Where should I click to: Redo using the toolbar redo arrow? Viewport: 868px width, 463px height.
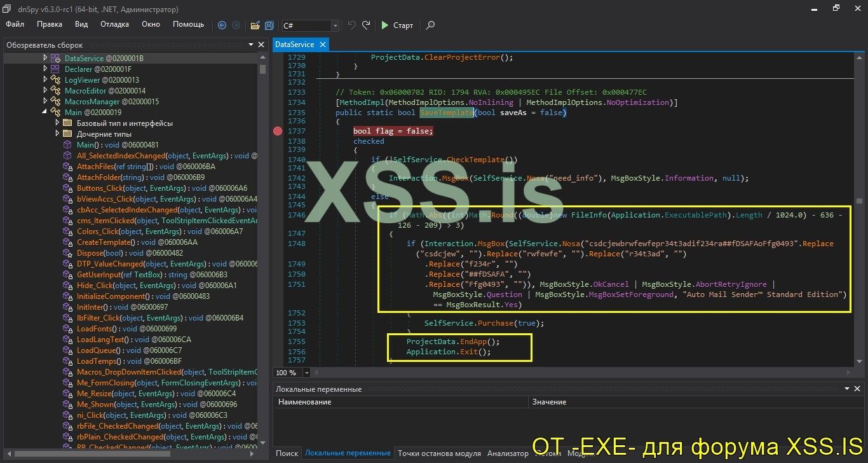(x=366, y=25)
